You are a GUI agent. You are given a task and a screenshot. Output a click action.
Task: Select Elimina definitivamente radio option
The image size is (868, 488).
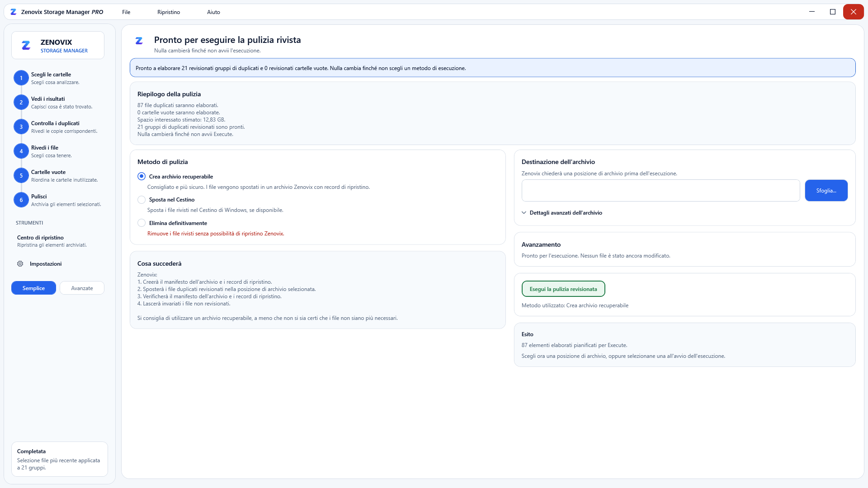(x=142, y=223)
